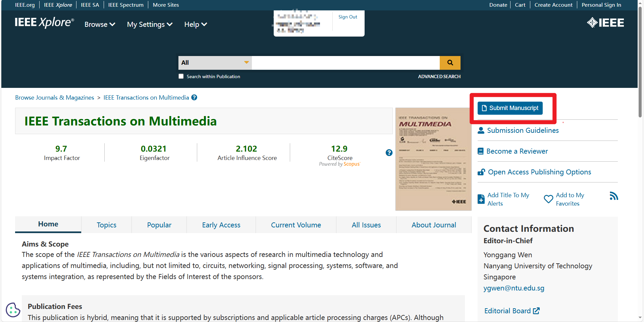
Task: Click the Personal Sign In link
Action: (601, 5)
